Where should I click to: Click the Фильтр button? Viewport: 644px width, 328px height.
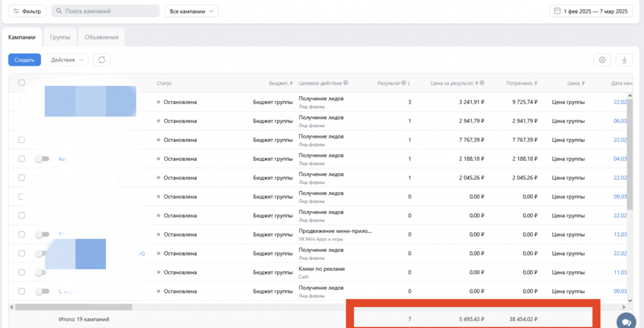27,11
